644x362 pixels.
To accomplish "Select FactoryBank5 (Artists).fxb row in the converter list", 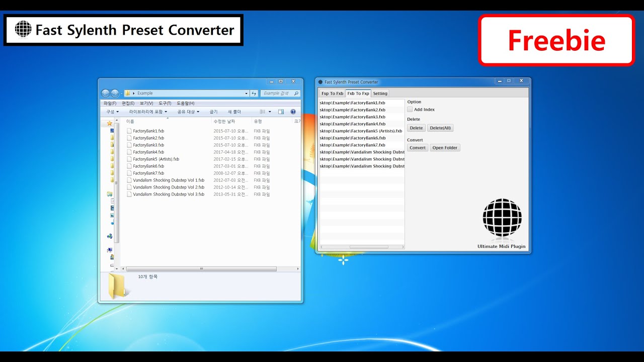I will [362, 131].
